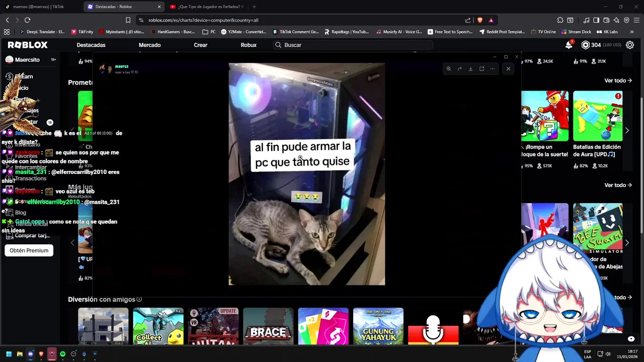The height and width of the screenshot is (362, 644).
Task: Open Robux in Roblox navigation
Action: [x=249, y=45]
